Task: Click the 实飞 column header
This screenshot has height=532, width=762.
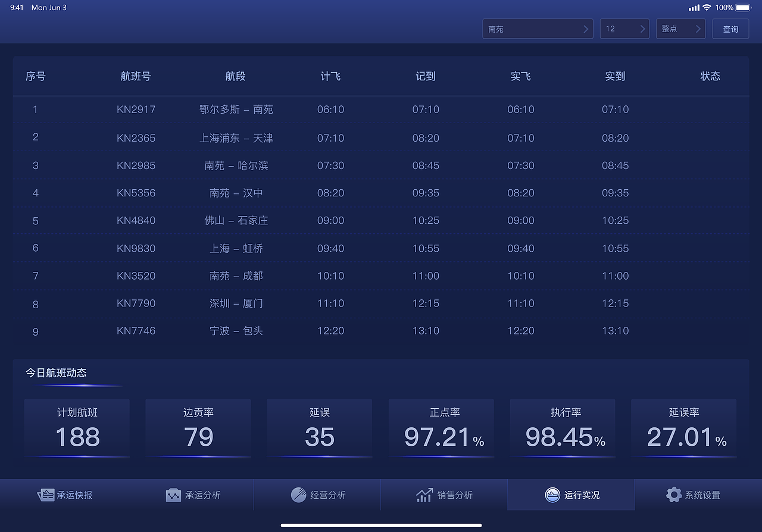Action: pos(520,76)
